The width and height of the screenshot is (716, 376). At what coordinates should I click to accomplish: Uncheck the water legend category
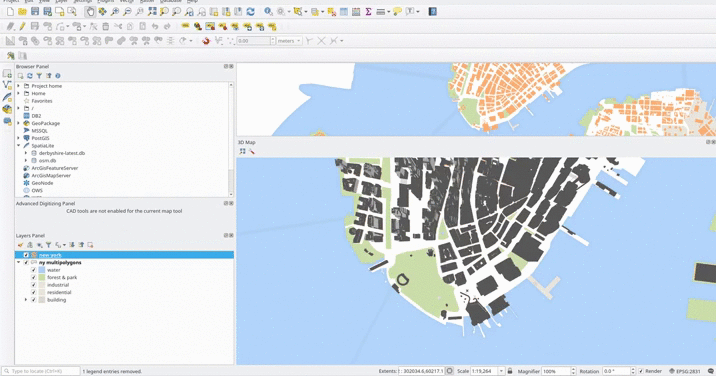pos(33,270)
